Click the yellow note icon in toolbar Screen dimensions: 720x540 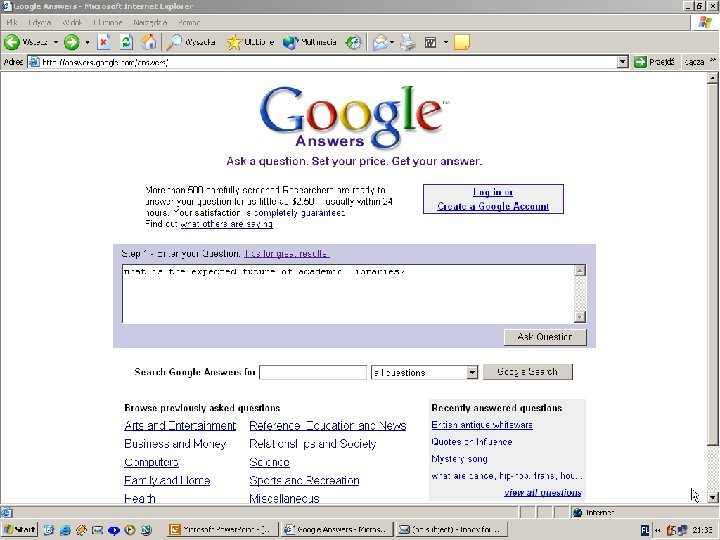coord(461,42)
